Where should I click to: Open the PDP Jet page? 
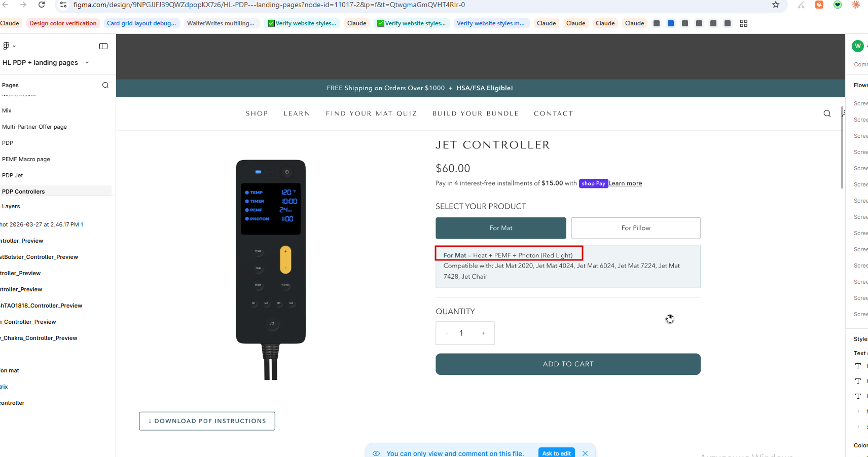tap(13, 175)
